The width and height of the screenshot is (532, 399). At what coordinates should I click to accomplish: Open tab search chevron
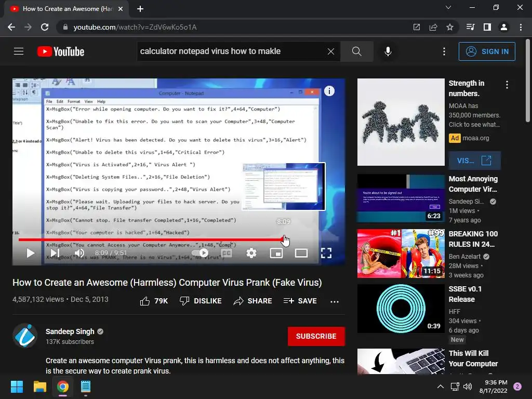(448, 7)
